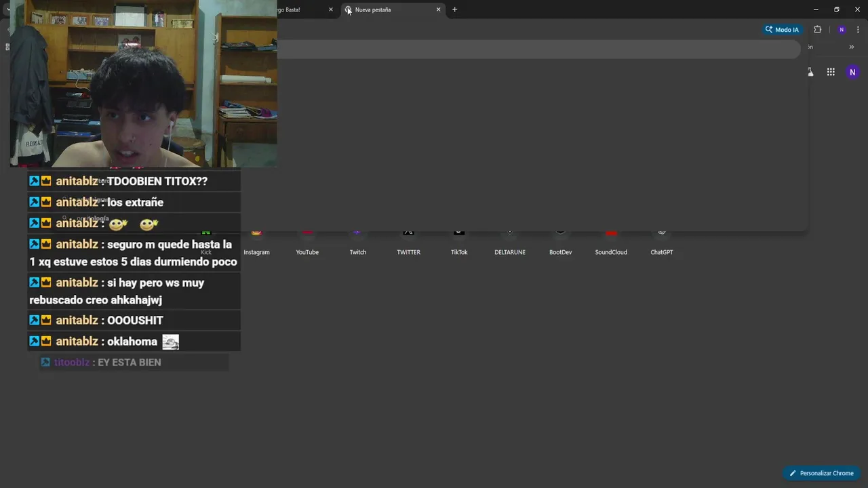Click the 'oklahoma' chat text
The height and width of the screenshot is (488, 868).
(132, 342)
